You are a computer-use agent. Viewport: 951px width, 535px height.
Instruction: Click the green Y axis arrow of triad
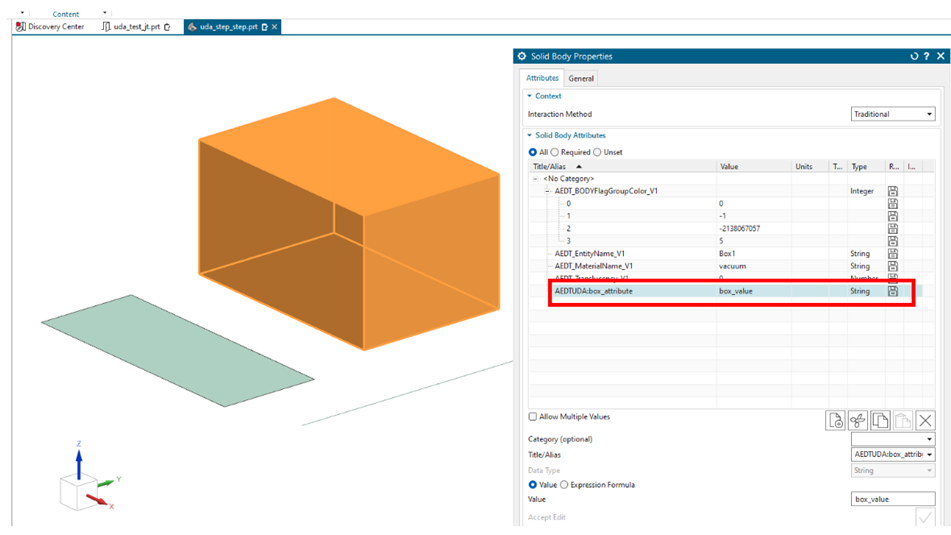coord(106,483)
